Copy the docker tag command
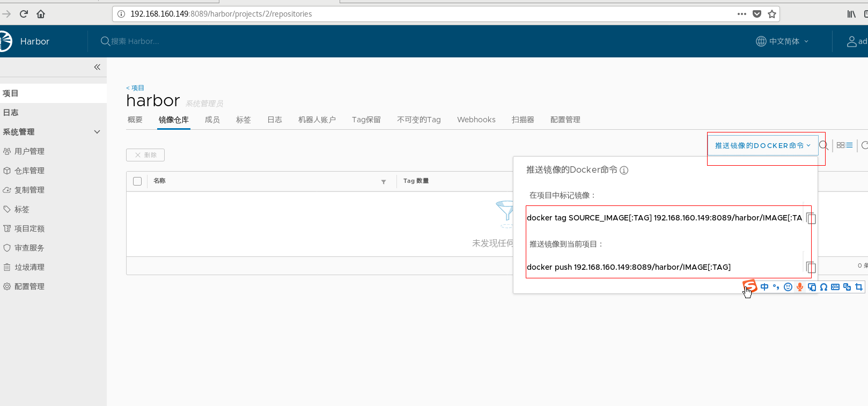The width and height of the screenshot is (868, 406). pos(811,218)
